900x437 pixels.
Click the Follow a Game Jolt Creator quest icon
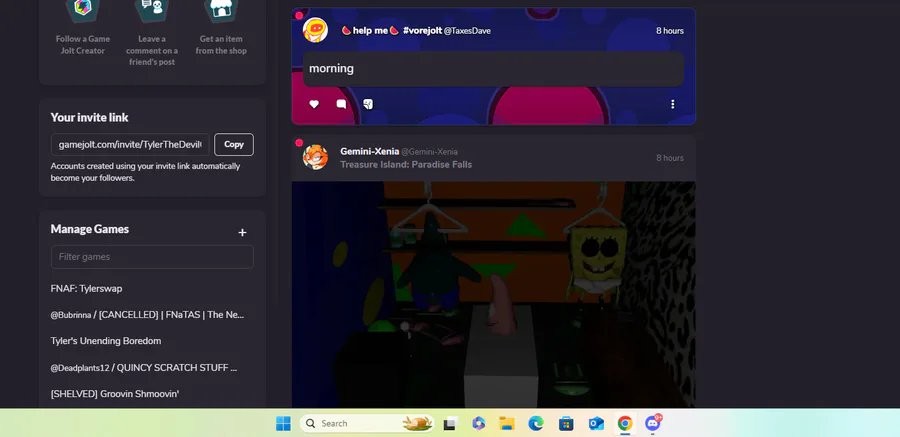point(83,10)
